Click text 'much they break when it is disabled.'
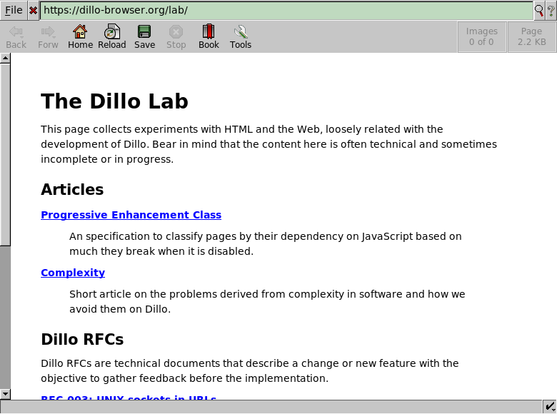Image resolution: width=557 pixels, height=414 pixels. coord(161,251)
